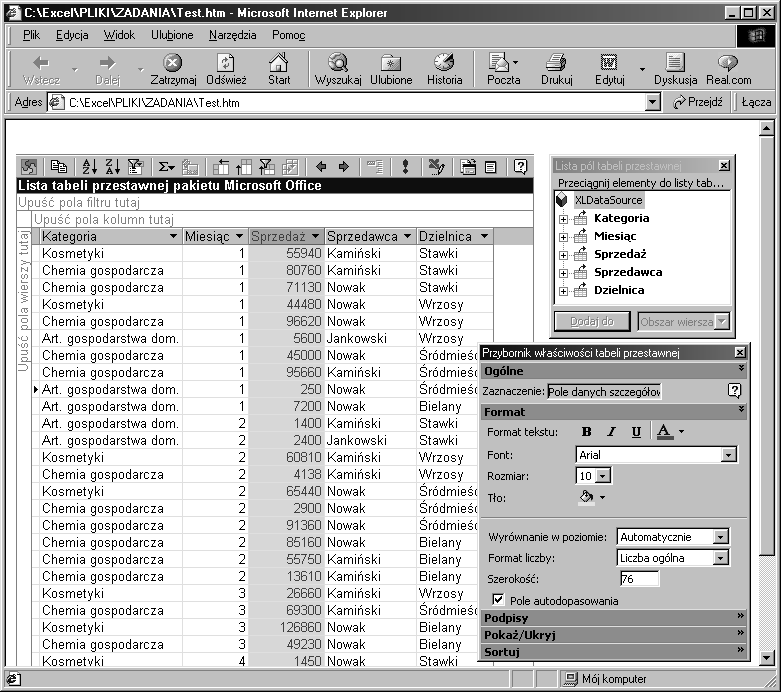This screenshot has height=692, width=781.
Task: Click the Expand details icon in pivot toolbar
Action: coord(375,166)
